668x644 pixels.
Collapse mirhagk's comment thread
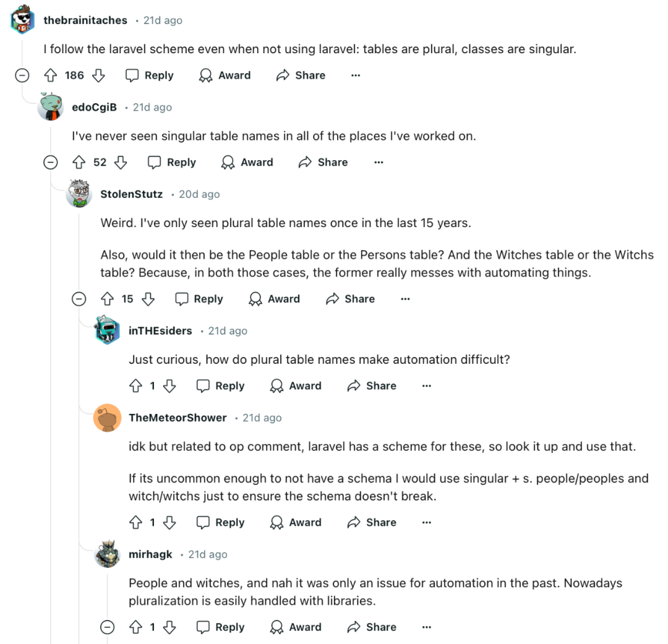tap(108, 627)
